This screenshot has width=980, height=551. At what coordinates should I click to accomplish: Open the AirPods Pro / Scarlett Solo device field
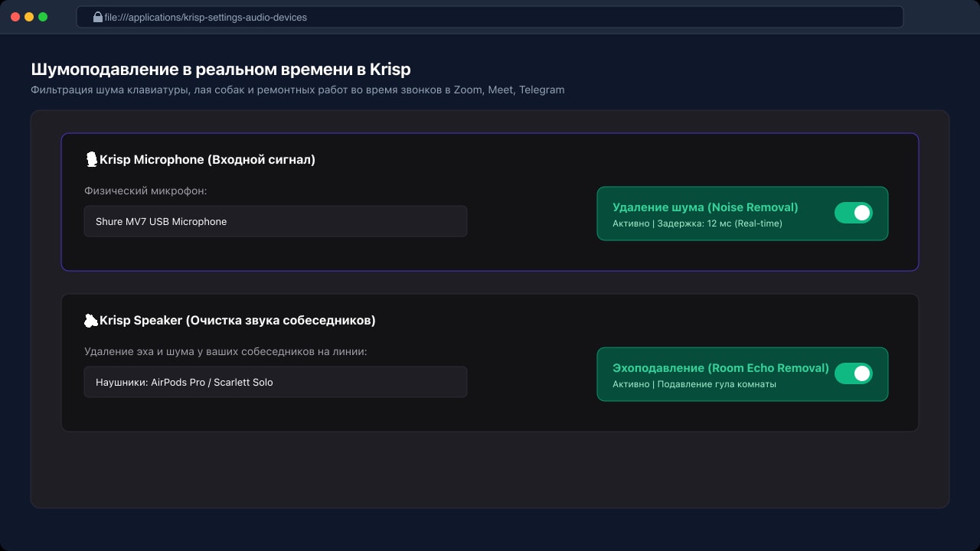(276, 382)
